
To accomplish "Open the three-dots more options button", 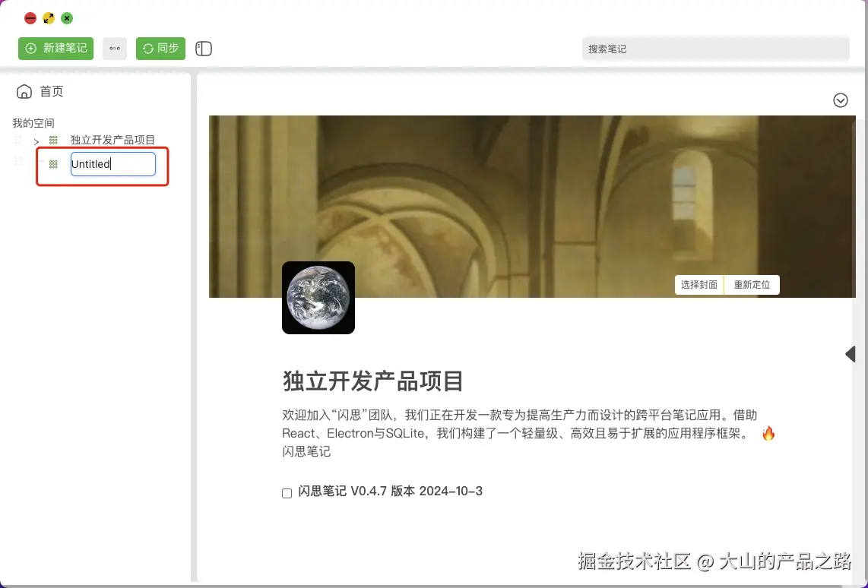I will 115,49.
